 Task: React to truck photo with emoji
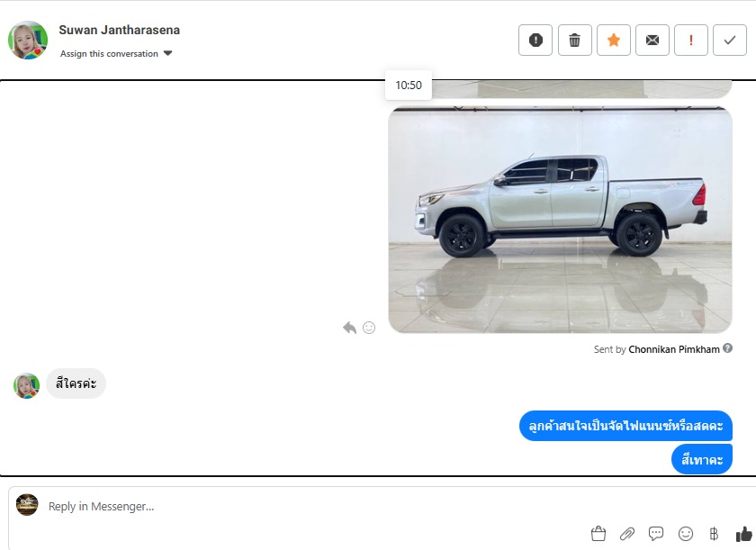tap(369, 328)
